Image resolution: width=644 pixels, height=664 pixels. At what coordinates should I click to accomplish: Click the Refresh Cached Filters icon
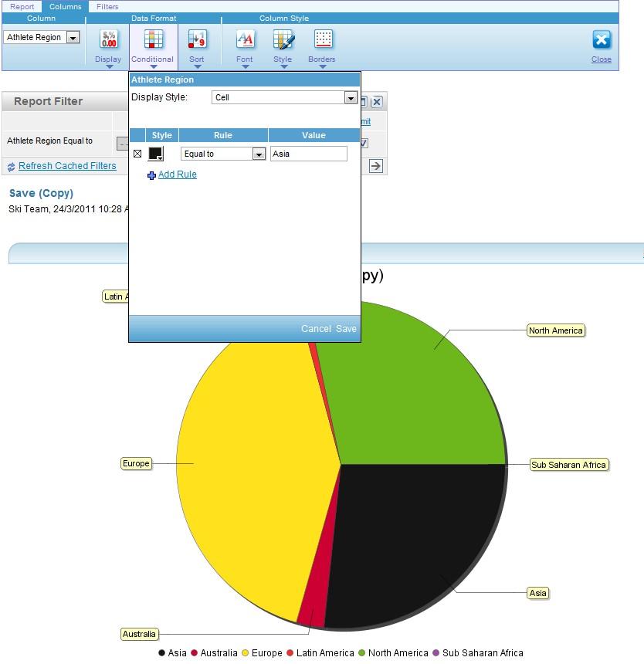(x=10, y=166)
